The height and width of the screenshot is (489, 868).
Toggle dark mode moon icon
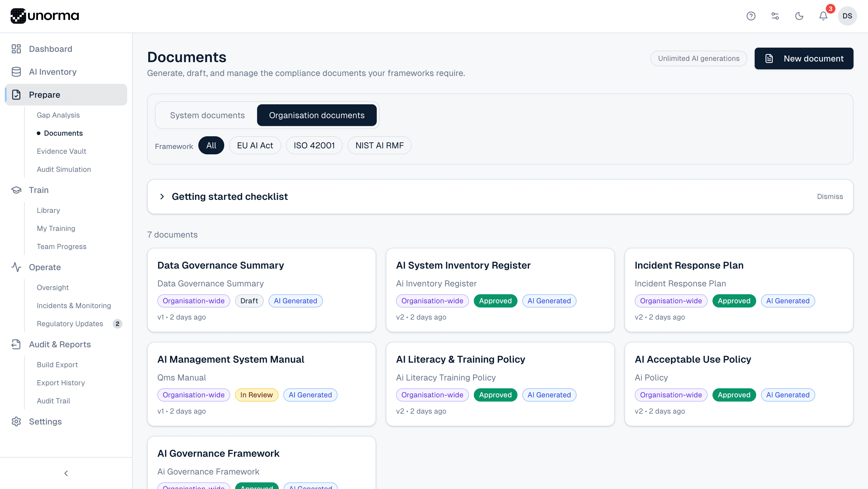tap(799, 16)
